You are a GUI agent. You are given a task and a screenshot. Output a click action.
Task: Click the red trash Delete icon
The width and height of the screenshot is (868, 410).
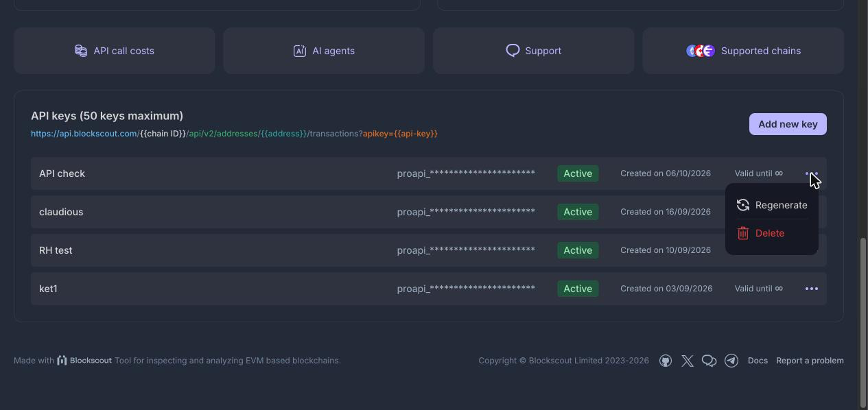(743, 233)
